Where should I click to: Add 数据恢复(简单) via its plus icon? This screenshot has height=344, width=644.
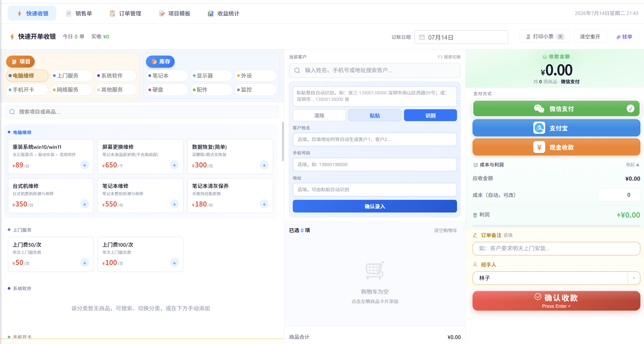264,165
